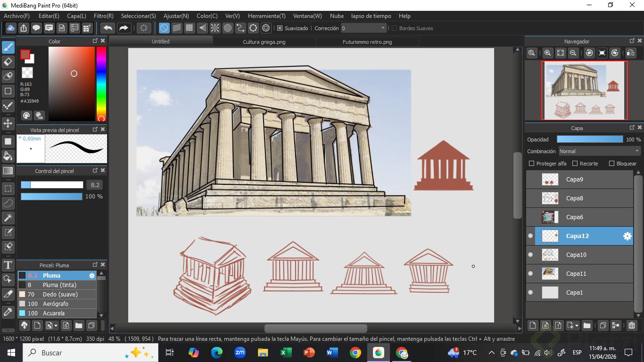This screenshot has height=362, width=644.
Task: Adjust the layer Opacidad slider
Action: [x=590, y=139]
